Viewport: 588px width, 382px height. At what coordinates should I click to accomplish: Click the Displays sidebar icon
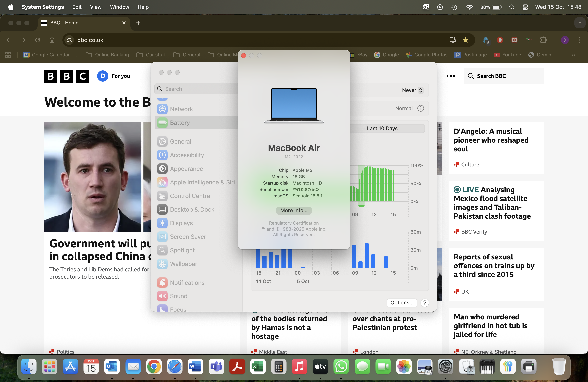coord(162,223)
